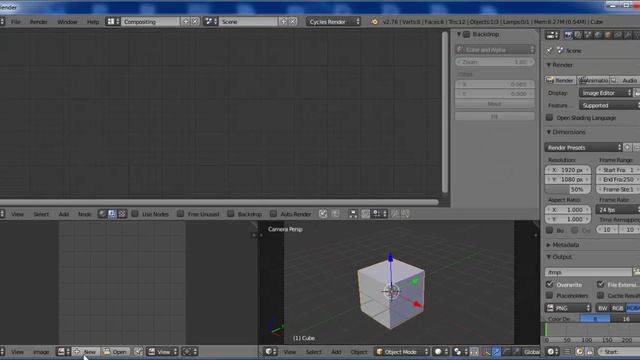The width and height of the screenshot is (640, 360).
Task: Open the PNG file format dropdown
Action: click(x=568, y=308)
